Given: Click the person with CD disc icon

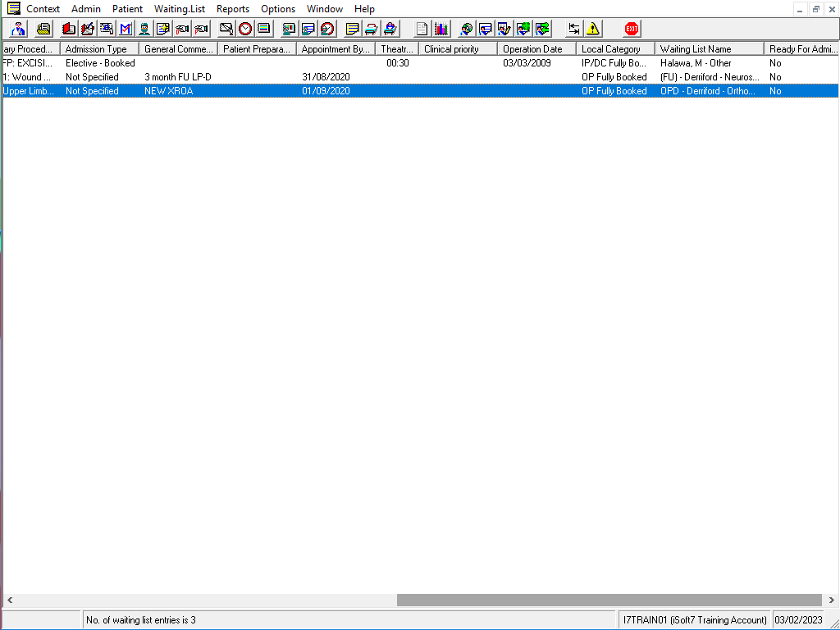Looking at the screenshot, I should [x=467, y=29].
